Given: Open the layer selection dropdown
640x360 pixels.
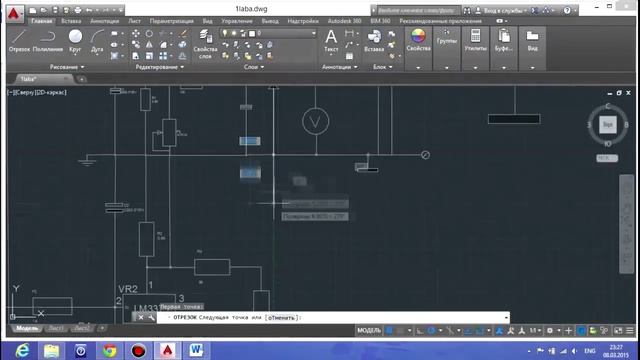Looking at the screenshot, I should 313,33.
